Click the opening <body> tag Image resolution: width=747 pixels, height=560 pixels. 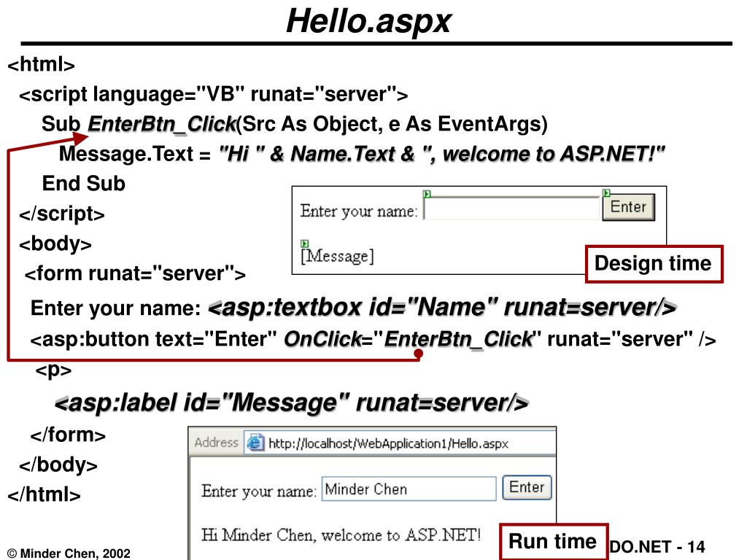tap(55, 244)
